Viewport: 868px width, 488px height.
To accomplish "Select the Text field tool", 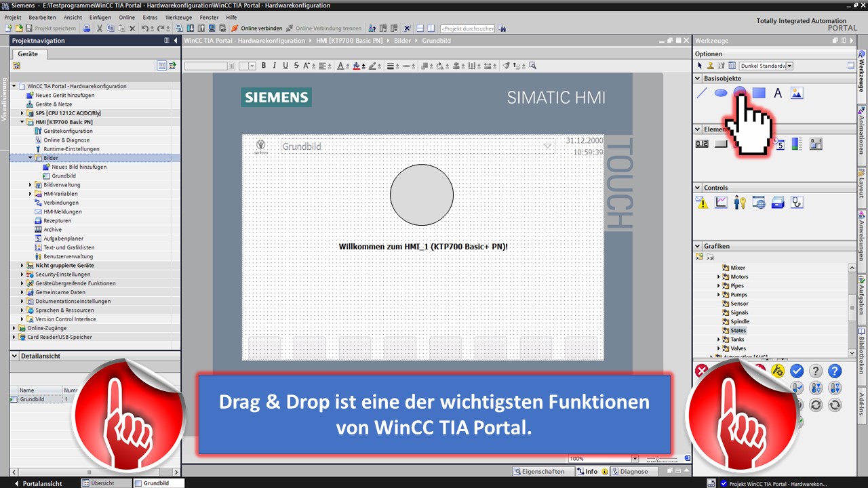I will 778,93.
